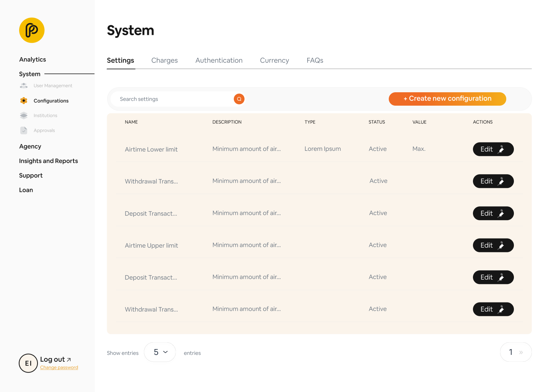The width and height of the screenshot is (551, 392).
Task: Click the DESCRIPTION column header
Action: point(227,122)
